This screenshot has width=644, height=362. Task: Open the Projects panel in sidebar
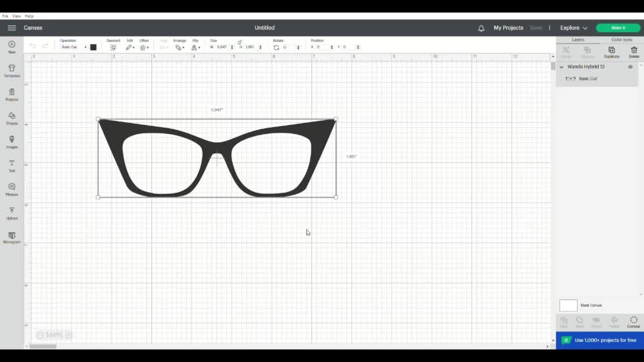12,95
